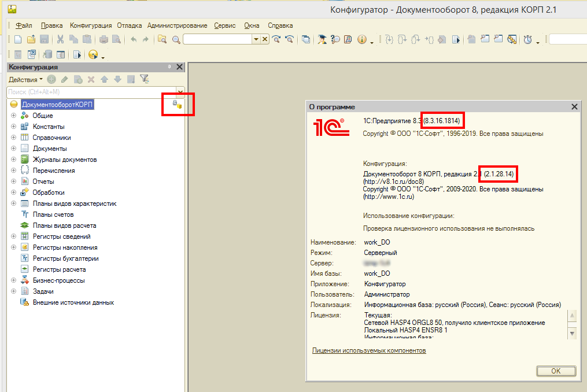Open the Конфигурация menu
Viewport: 587px width, 392px height.
tap(91, 25)
